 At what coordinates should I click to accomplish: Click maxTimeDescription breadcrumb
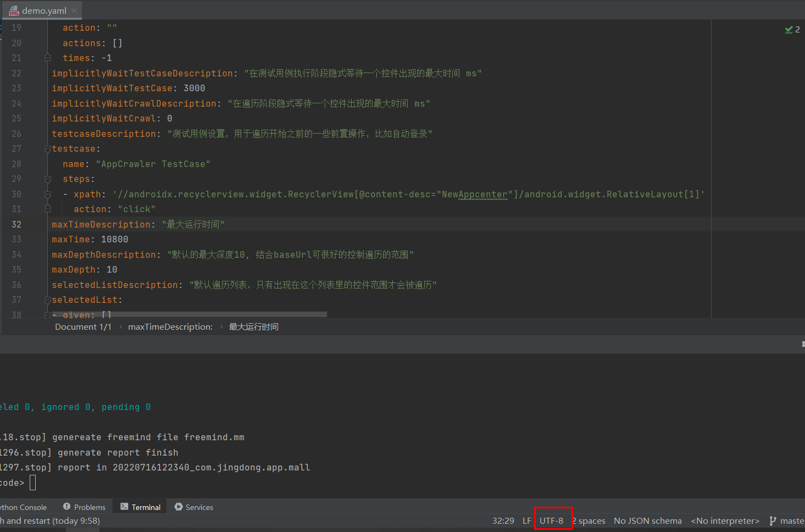170,326
